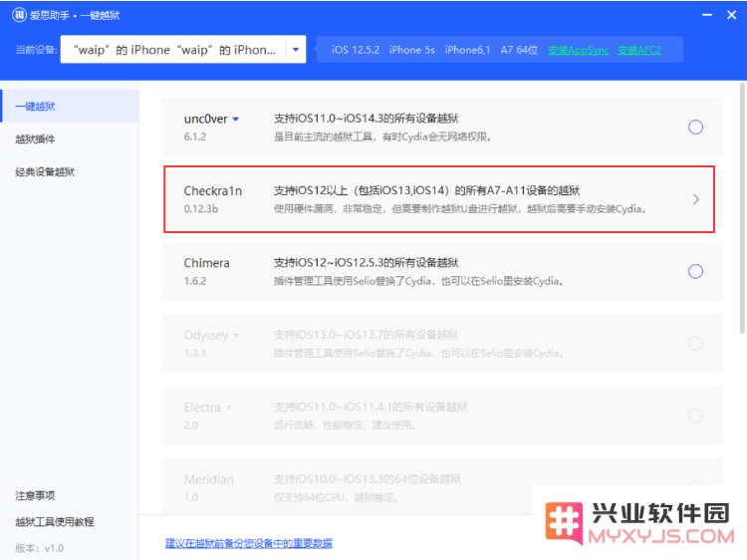
Task: Click the iPhone 5s model text
Action: point(412,50)
